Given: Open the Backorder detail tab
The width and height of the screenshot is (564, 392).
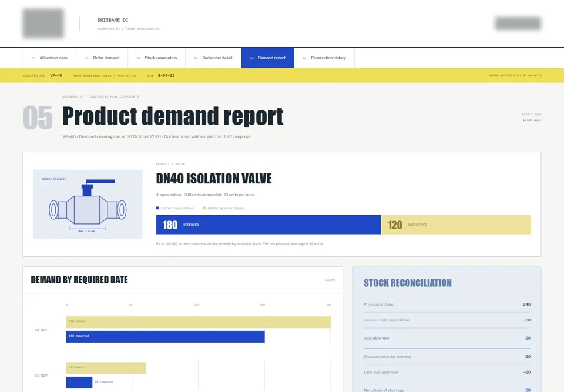Looking at the screenshot, I should (x=213, y=58).
